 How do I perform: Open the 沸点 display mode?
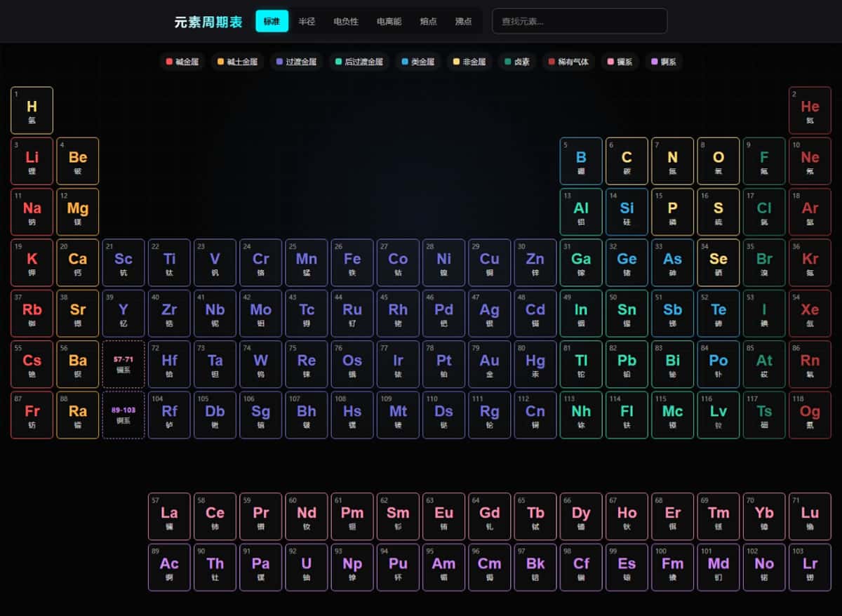464,21
